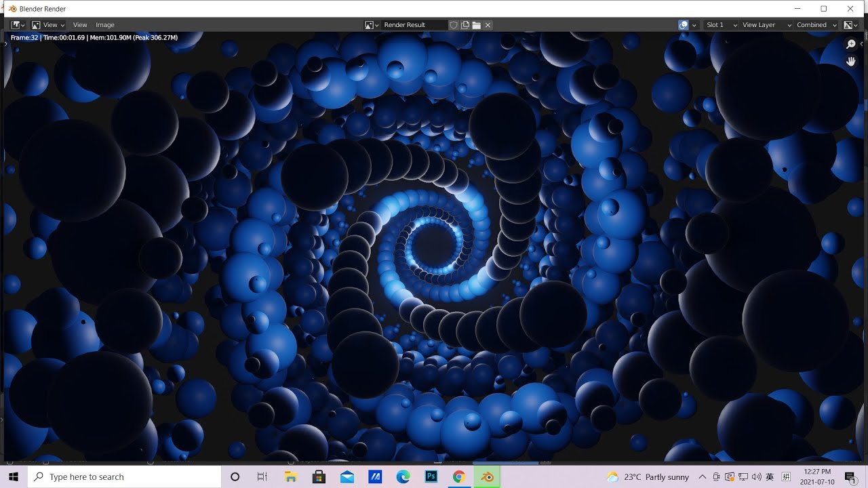Open the notification center icon
Screen dimensions: 868x488
[x=851, y=476]
